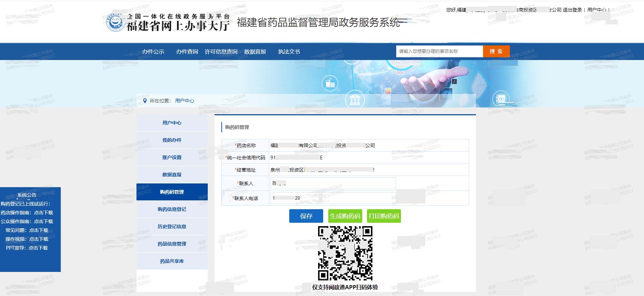Open 用户中心 link in the top header
The image size is (644, 296).
pyautogui.click(x=597, y=10)
